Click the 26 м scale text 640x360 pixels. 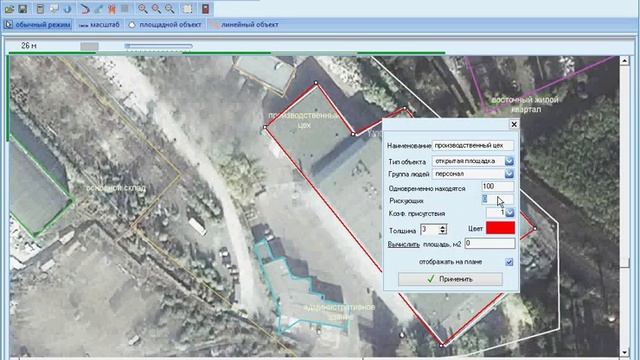(29, 46)
